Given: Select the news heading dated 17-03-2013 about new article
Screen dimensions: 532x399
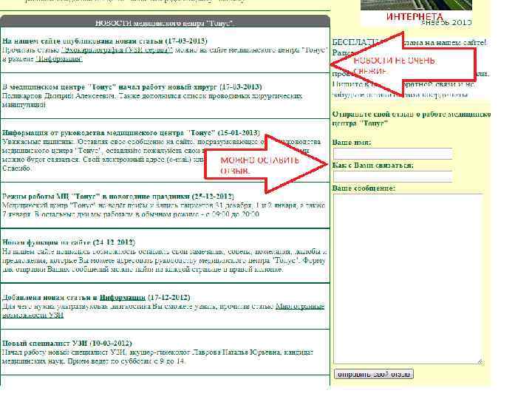Looking at the screenshot, I should click(x=104, y=41).
